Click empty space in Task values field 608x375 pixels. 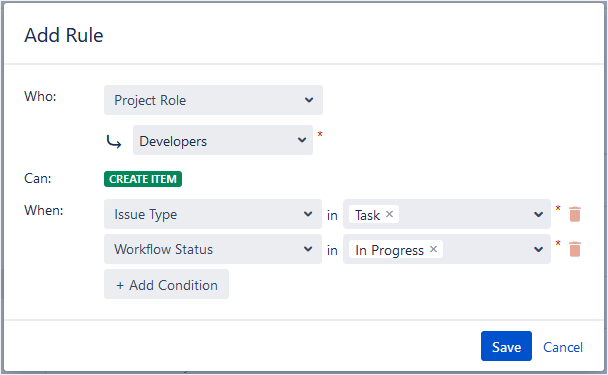tap(465, 214)
